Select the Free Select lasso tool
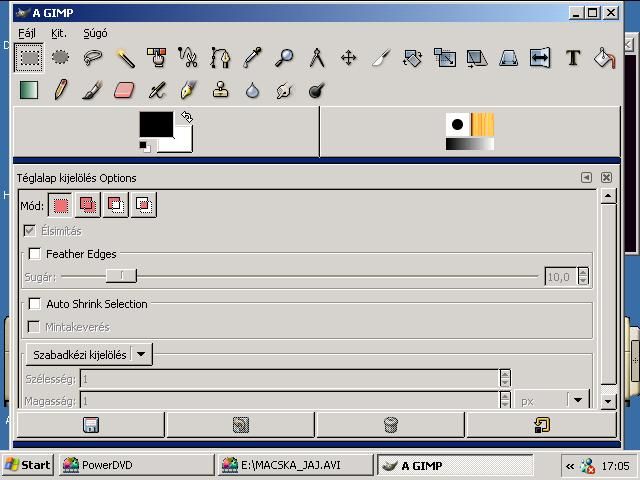This screenshot has height=480, width=640. tap(93, 58)
